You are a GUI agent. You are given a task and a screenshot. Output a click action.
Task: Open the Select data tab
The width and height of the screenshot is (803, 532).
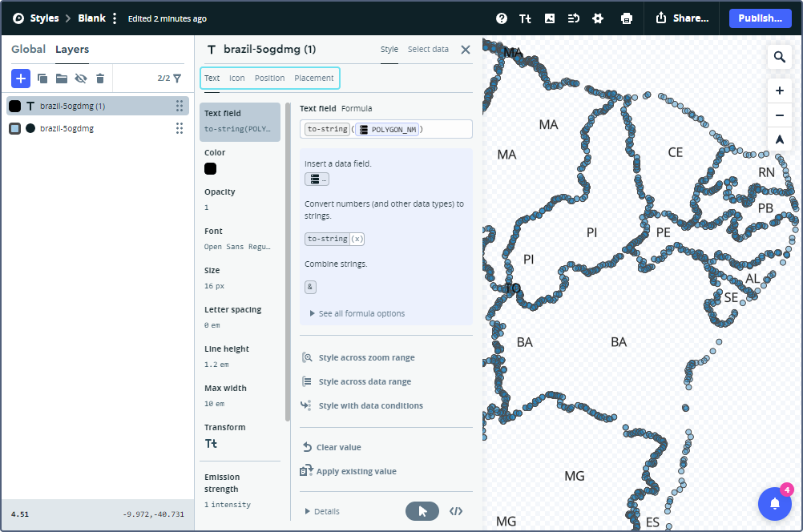[428, 49]
